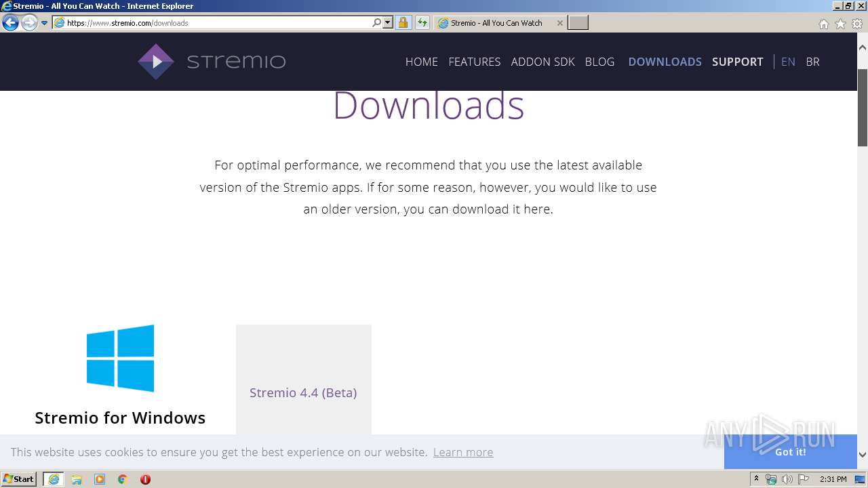Refresh the page with the refresh icon
Image resolution: width=868 pixels, height=488 pixels.
click(x=422, y=22)
